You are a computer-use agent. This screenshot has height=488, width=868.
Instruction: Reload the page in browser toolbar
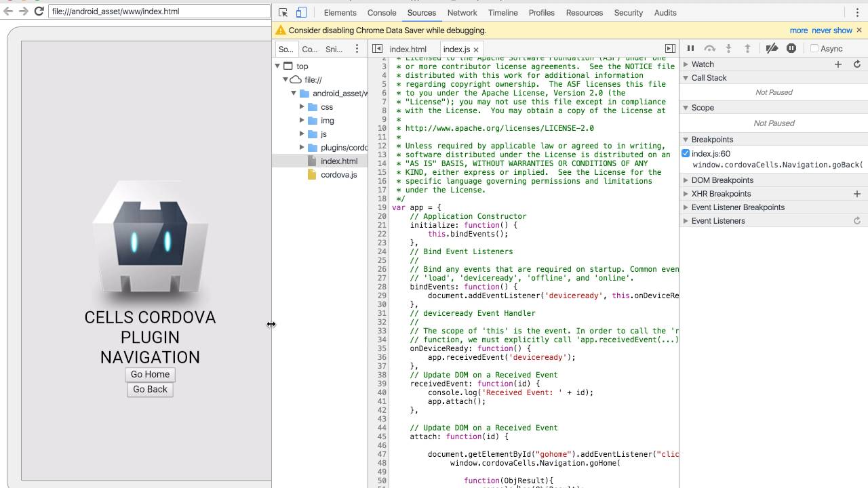tap(39, 12)
